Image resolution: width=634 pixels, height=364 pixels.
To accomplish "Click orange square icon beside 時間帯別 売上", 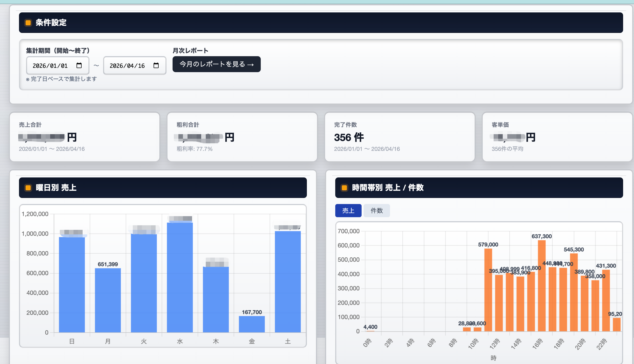I will click(x=344, y=188).
